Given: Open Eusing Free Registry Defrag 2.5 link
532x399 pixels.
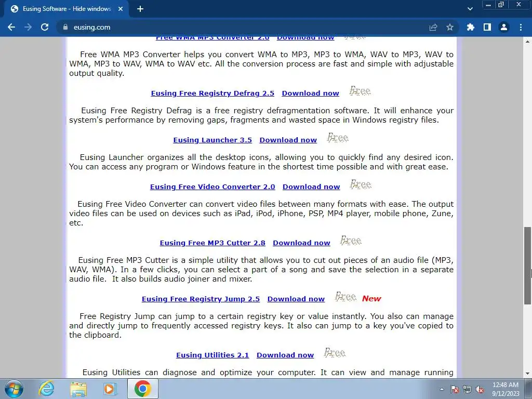Looking at the screenshot, I should tap(212, 94).
